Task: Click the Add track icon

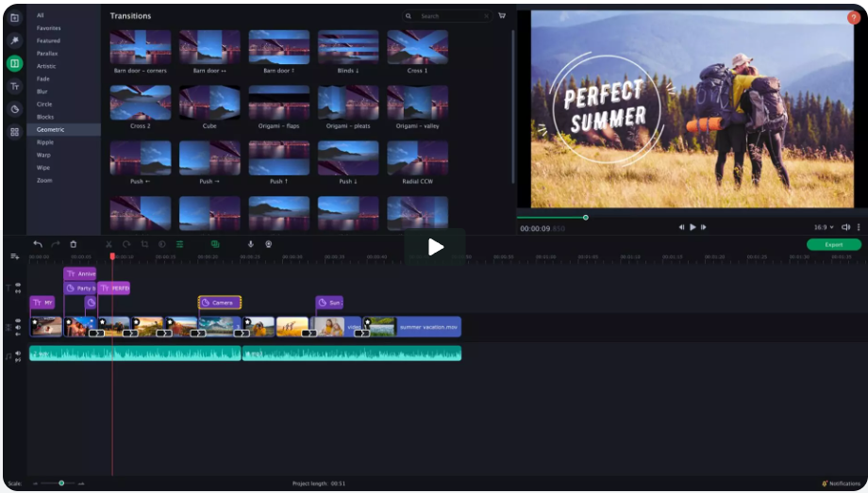Action: click(x=15, y=256)
